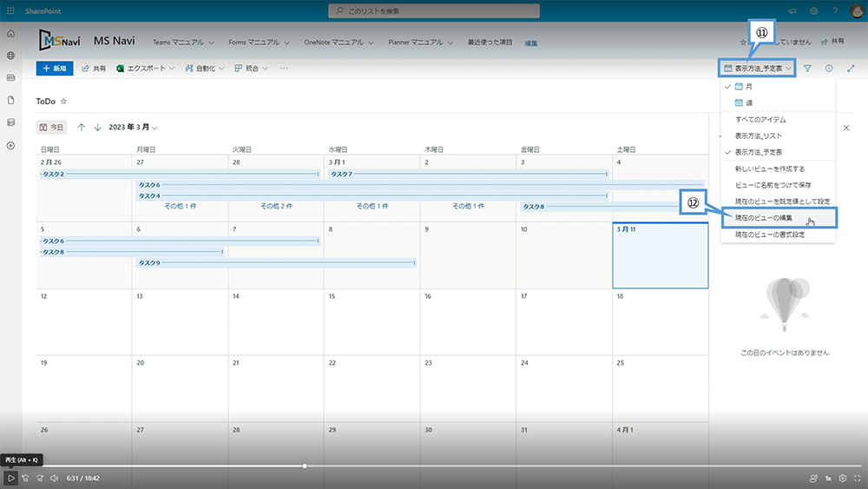
Task: Select the 月 month view option
Action: pyautogui.click(x=749, y=87)
